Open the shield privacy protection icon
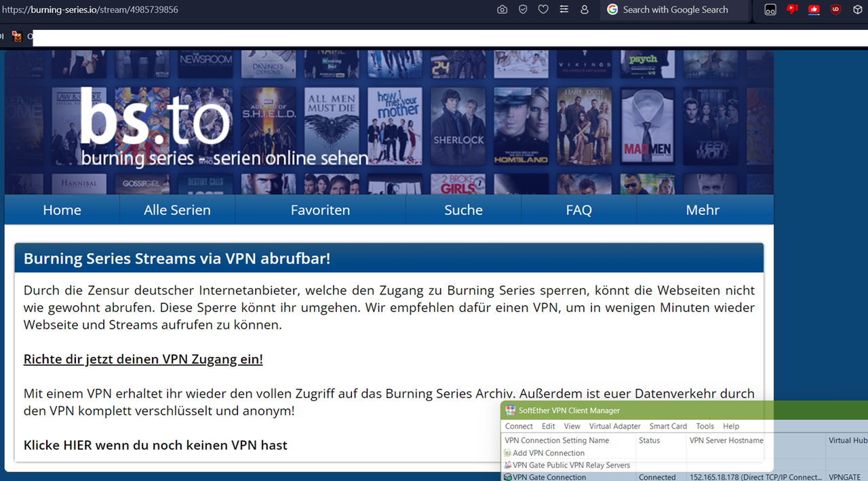This screenshot has width=868, height=481. pyautogui.click(x=523, y=9)
